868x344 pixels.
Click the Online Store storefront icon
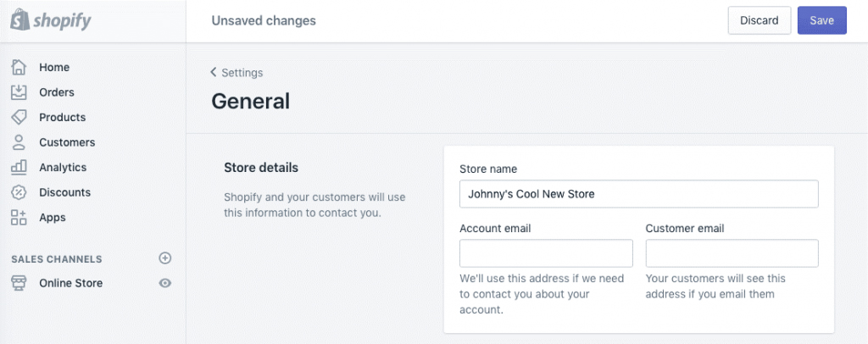19,283
